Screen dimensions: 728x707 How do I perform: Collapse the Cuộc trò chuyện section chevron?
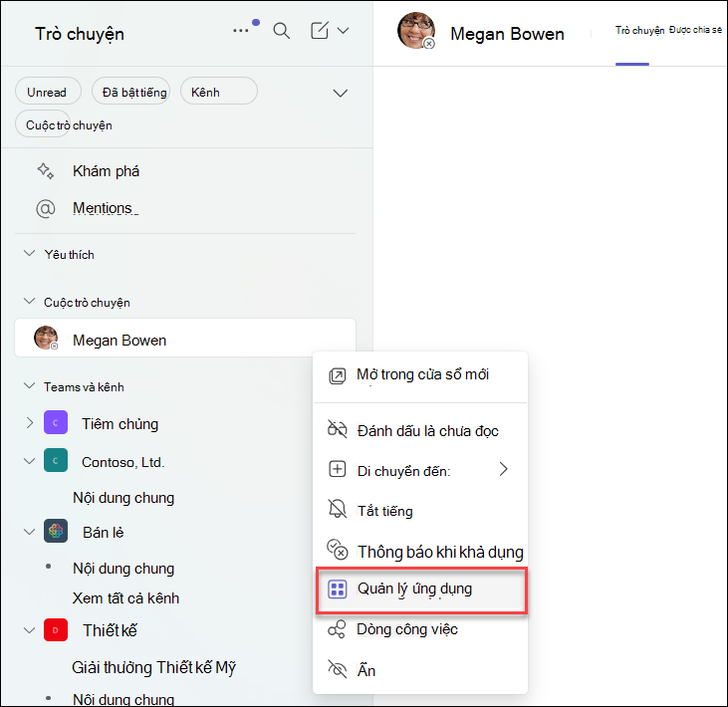pyautogui.click(x=29, y=302)
